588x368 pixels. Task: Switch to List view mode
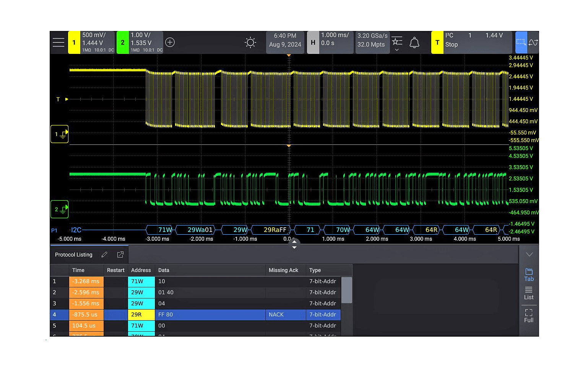529,293
